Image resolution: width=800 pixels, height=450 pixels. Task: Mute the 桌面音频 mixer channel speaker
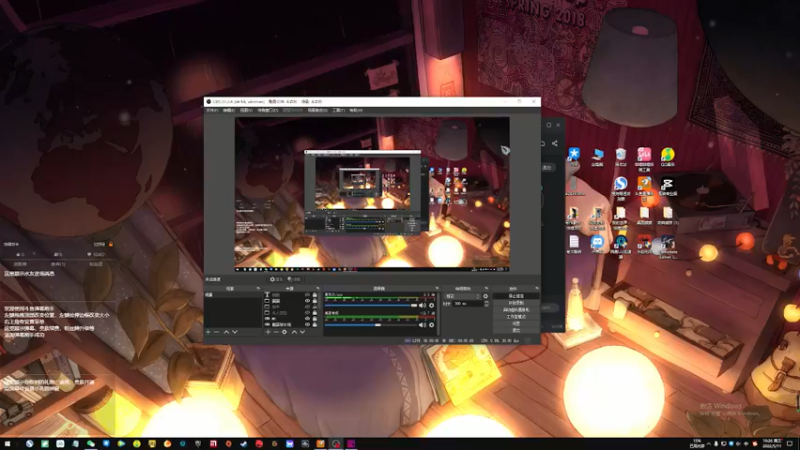[x=422, y=325]
